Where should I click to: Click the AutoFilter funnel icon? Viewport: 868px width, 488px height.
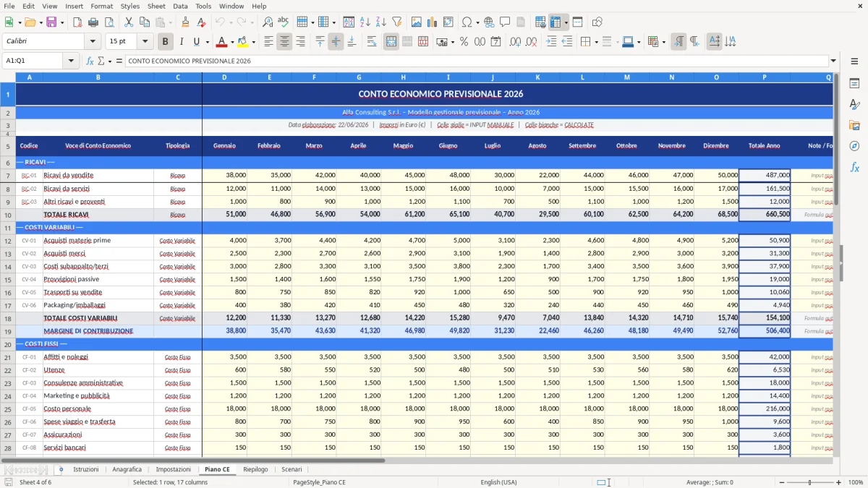[x=397, y=22]
